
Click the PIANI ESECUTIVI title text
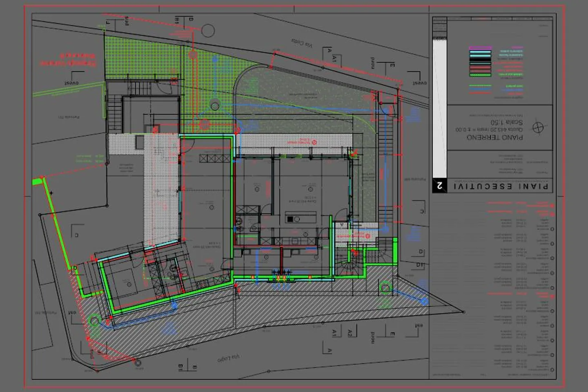pyautogui.click(x=501, y=186)
